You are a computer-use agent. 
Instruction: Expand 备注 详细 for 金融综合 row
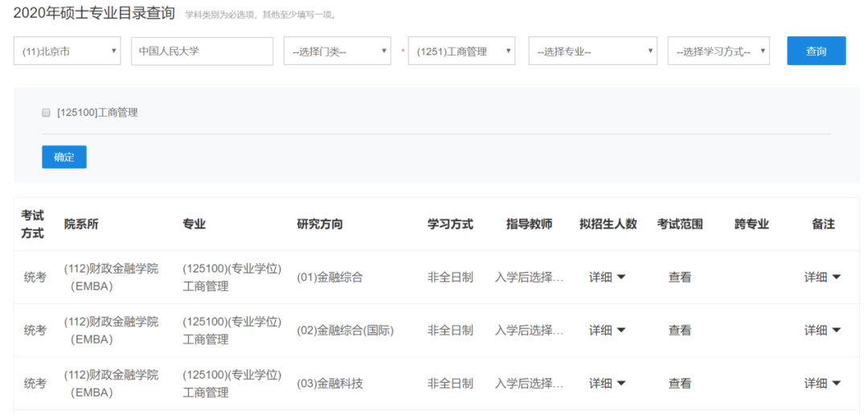click(x=822, y=277)
